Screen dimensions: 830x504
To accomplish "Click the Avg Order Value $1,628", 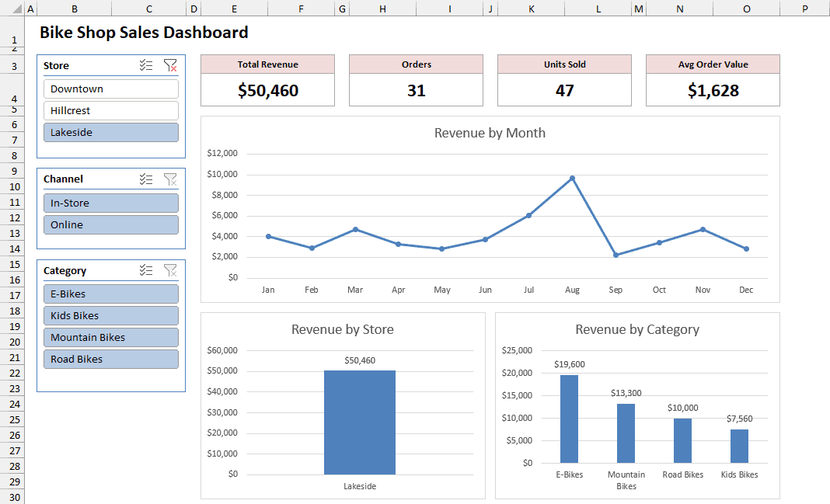I will tap(713, 90).
